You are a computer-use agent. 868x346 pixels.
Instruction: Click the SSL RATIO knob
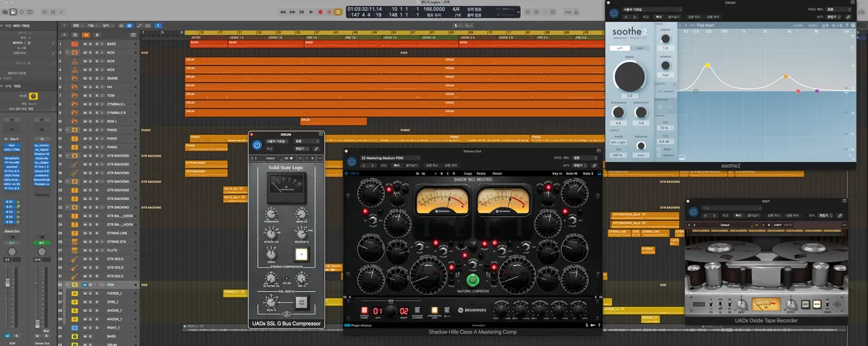point(271,254)
